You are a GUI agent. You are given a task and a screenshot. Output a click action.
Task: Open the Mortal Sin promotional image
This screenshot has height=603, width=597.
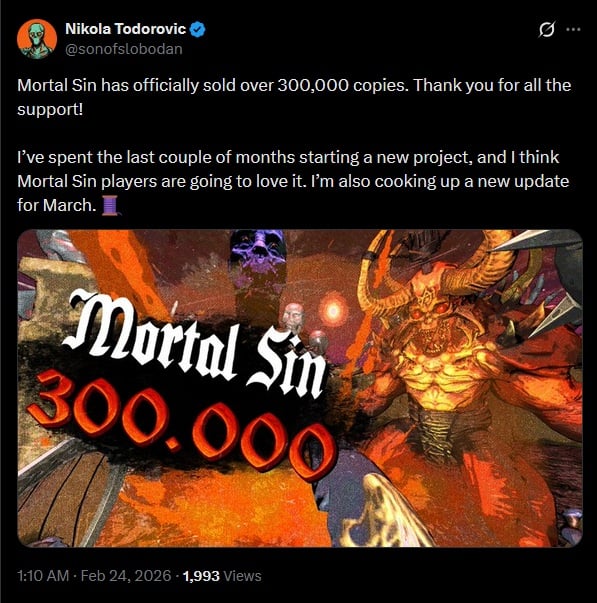pyautogui.click(x=300, y=388)
